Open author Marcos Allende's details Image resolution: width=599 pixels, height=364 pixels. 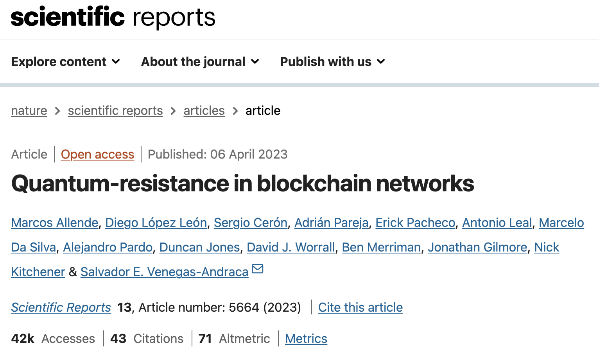click(55, 223)
